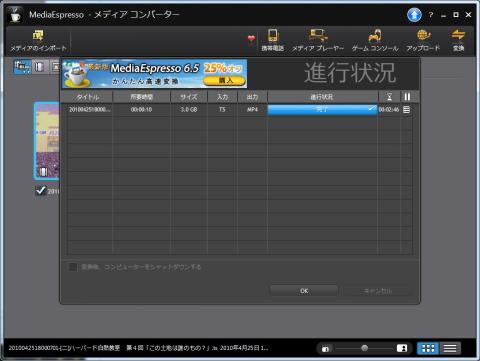480x361 pixels.
Task: Sort by the タイトル column header
Action: tap(88, 97)
